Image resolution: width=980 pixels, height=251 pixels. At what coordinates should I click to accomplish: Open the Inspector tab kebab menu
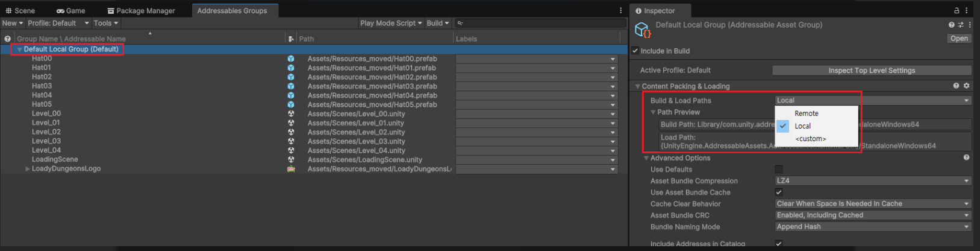[x=967, y=10]
